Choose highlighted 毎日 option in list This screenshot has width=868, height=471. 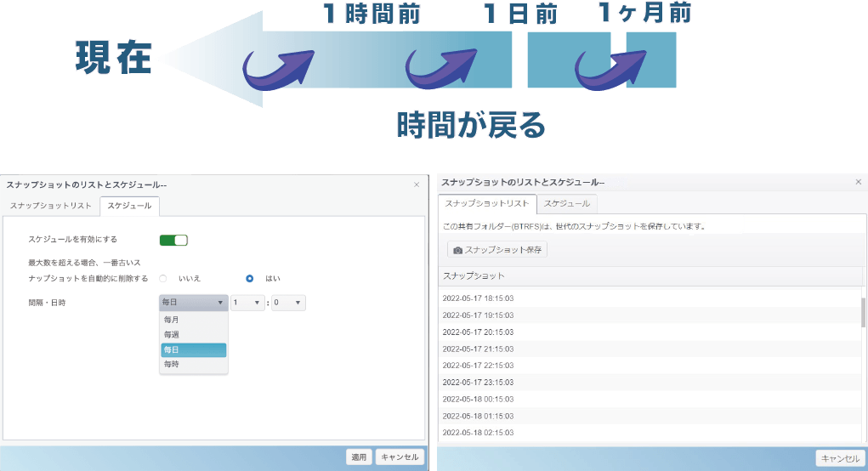click(x=193, y=349)
